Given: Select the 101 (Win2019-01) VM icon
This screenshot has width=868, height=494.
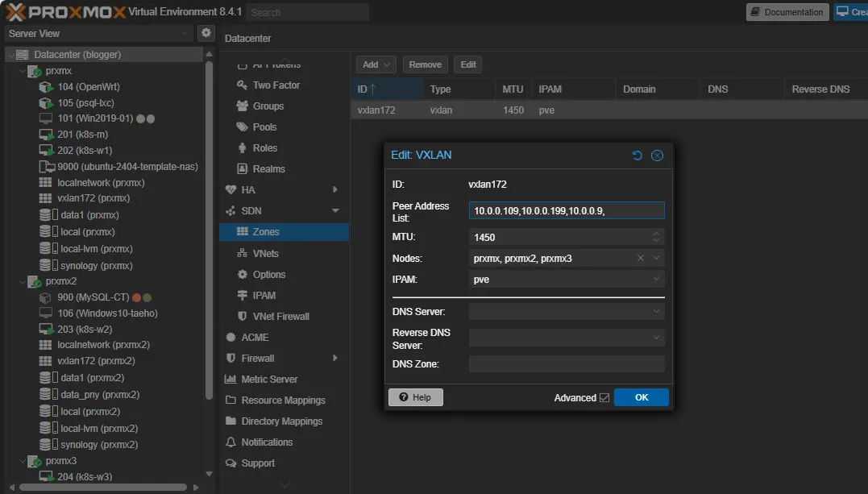Looking at the screenshot, I should point(46,118).
